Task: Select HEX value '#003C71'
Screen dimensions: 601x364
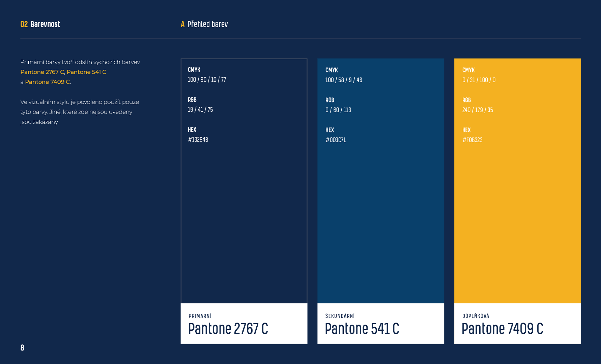Action: (x=336, y=140)
